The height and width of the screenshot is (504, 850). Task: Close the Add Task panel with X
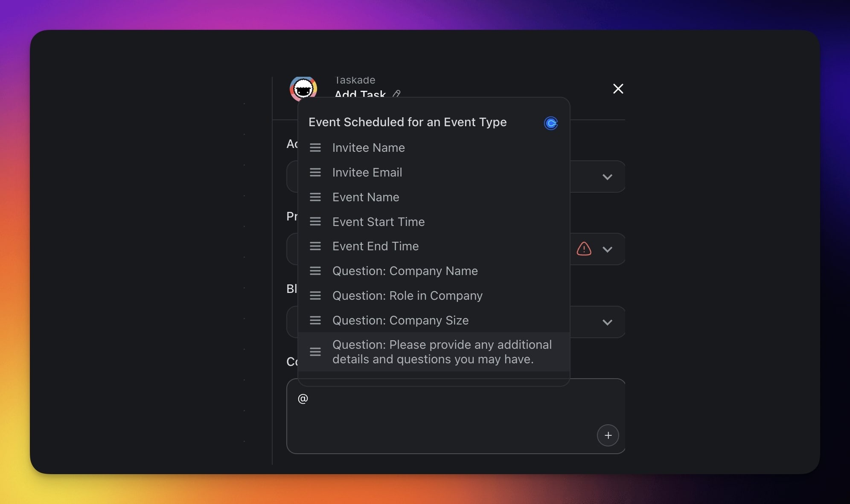(618, 89)
